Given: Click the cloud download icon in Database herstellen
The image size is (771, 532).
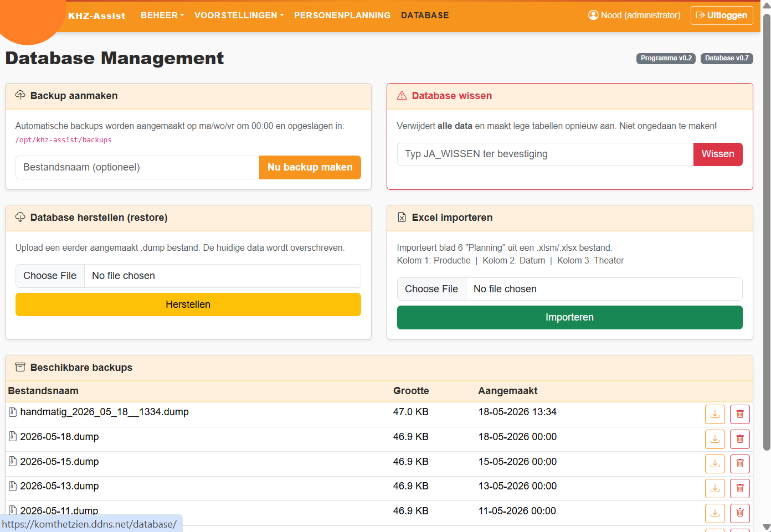Looking at the screenshot, I should point(20,217).
